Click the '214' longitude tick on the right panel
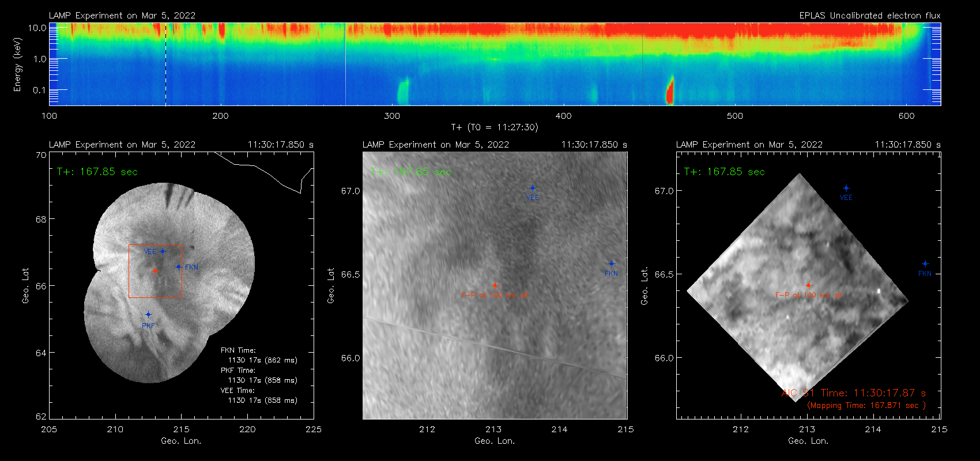This screenshot has width=980, height=461. point(873,429)
